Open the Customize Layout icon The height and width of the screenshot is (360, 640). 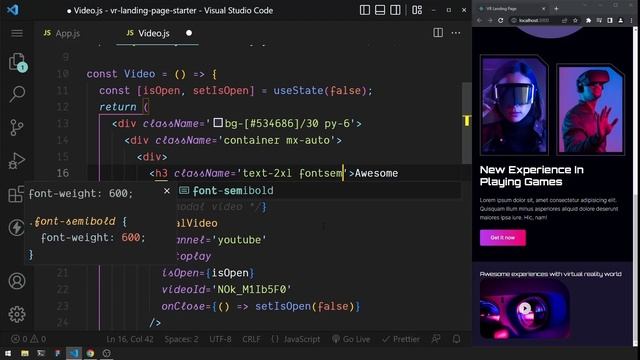click(417, 10)
